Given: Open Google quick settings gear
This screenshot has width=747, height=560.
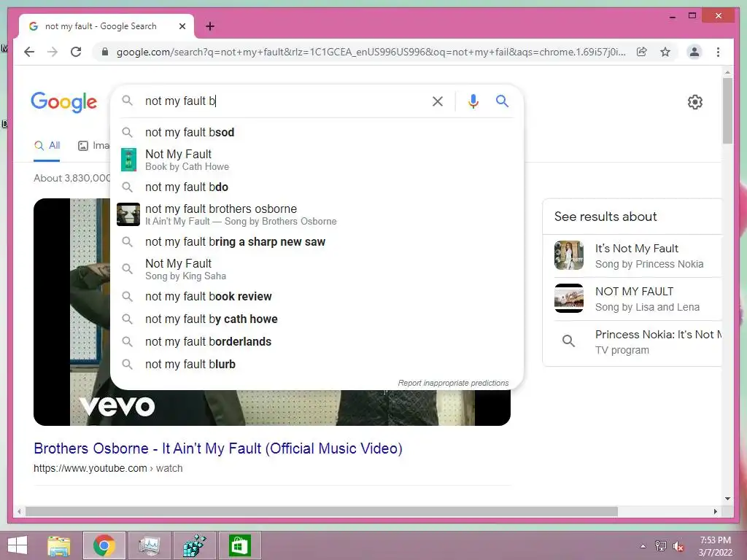Looking at the screenshot, I should (x=694, y=101).
